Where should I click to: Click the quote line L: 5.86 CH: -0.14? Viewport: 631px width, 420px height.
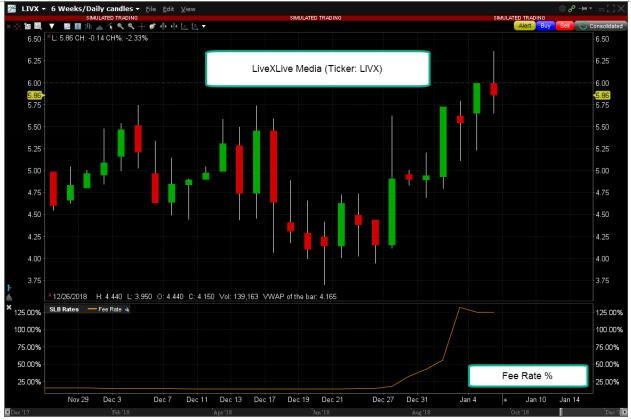(99, 38)
